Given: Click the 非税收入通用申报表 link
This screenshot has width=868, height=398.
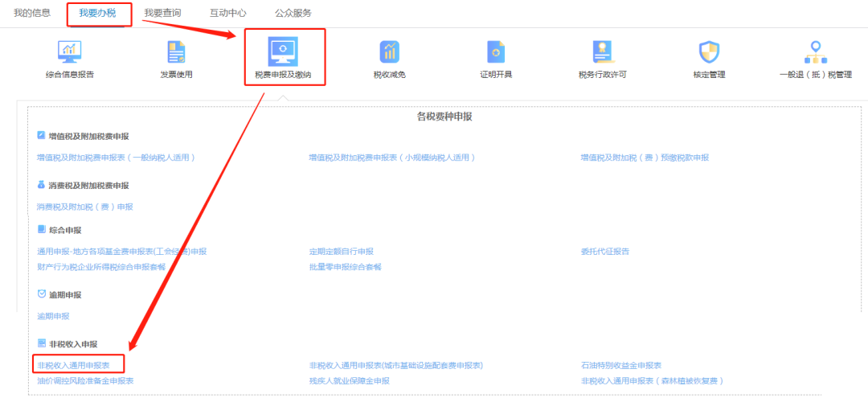Looking at the screenshot, I should point(73,366).
